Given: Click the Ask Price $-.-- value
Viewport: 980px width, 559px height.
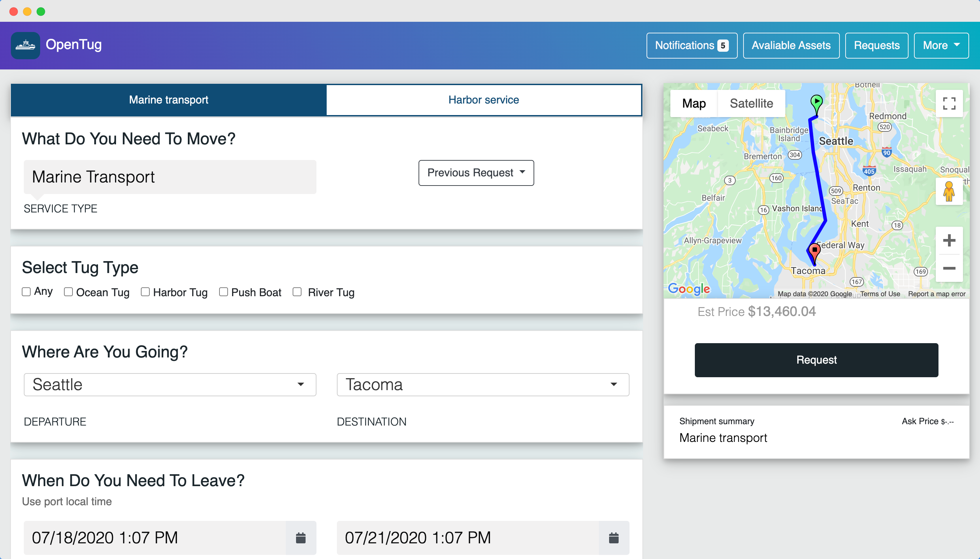Looking at the screenshot, I should pyautogui.click(x=928, y=421).
